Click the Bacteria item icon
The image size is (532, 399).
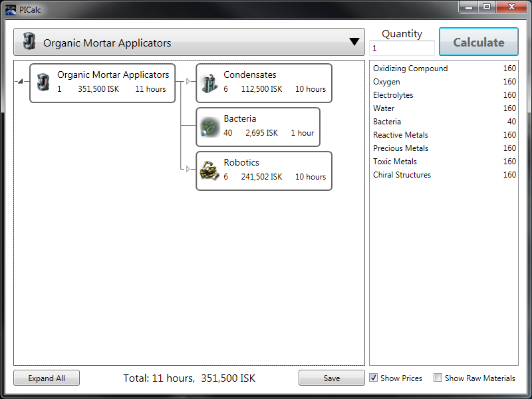(209, 126)
